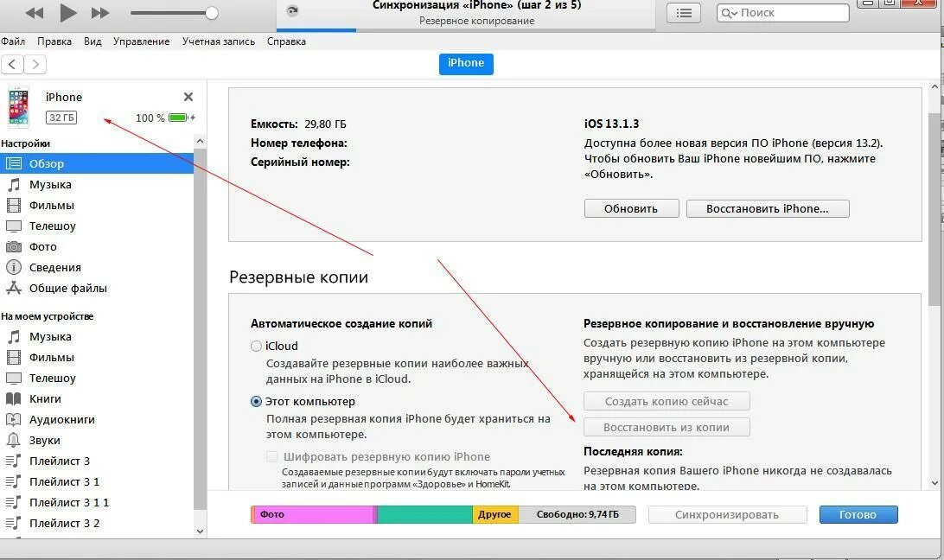Click the green teal storage bar segment
The width and height of the screenshot is (944, 560).
(x=425, y=514)
